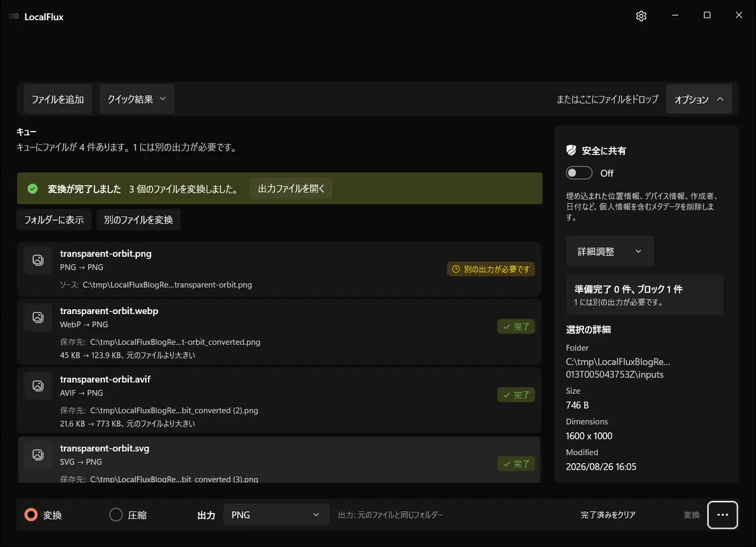Maximize the LocalFlux window
This screenshot has width=756, height=547.
707,16
